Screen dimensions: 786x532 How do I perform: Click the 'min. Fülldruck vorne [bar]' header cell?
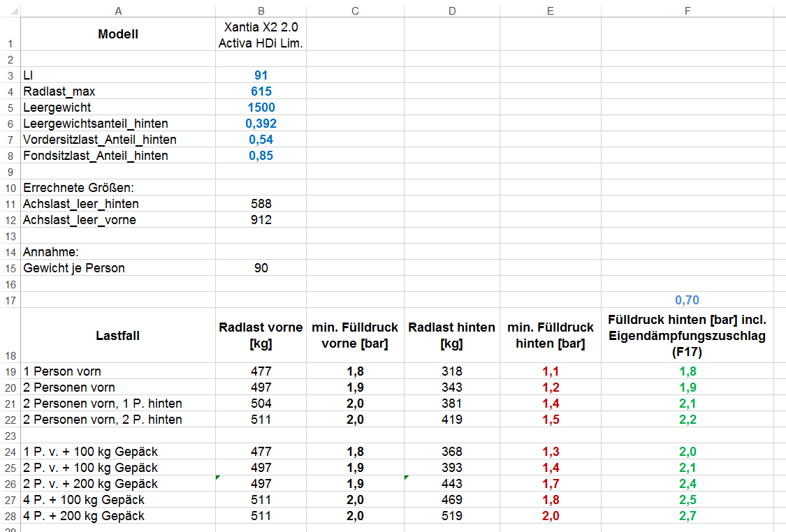tap(355, 336)
